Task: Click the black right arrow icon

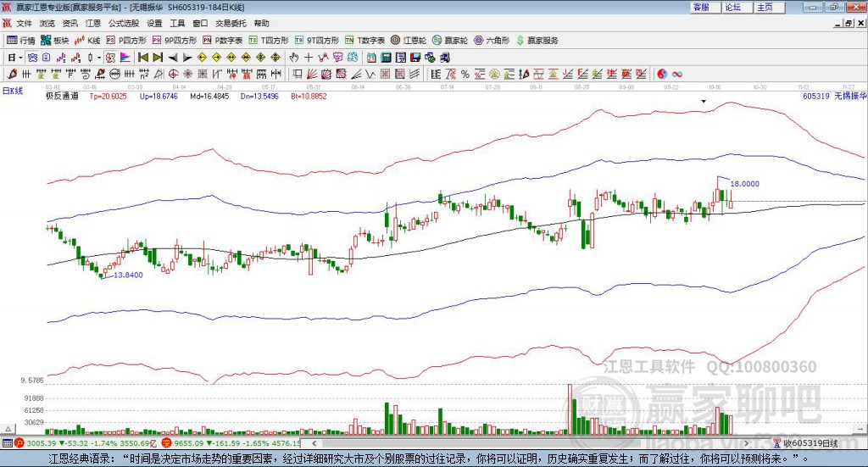Action: 187,58
